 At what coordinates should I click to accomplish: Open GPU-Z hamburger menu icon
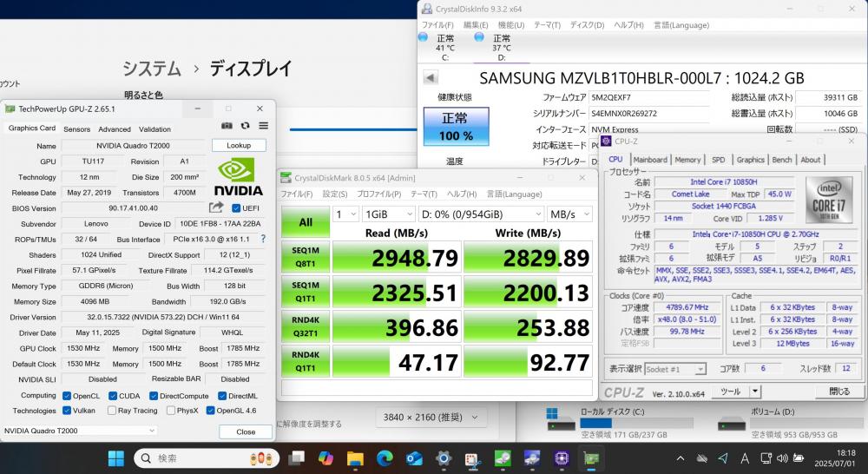tap(264, 126)
